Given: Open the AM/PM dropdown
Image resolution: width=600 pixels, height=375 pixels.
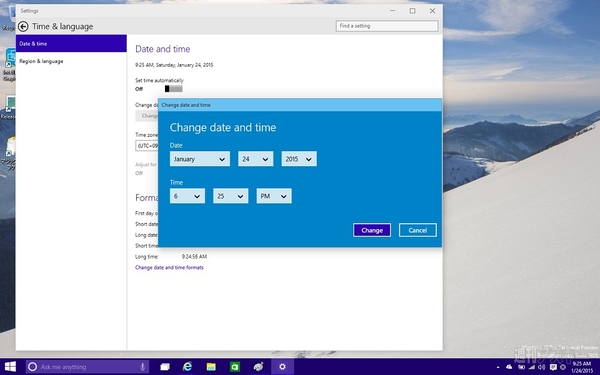Looking at the screenshot, I should [x=274, y=196].
